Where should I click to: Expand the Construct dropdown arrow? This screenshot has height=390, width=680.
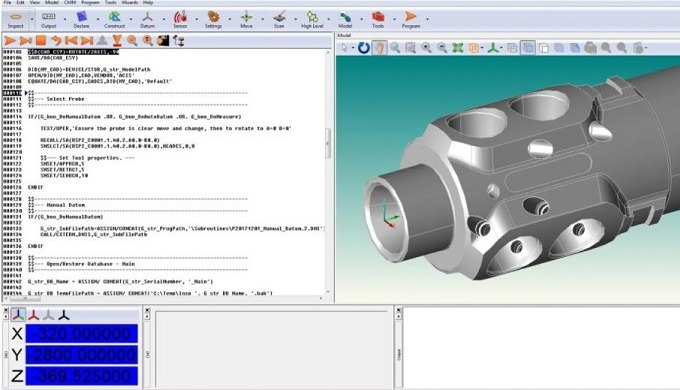click(131, 19)
